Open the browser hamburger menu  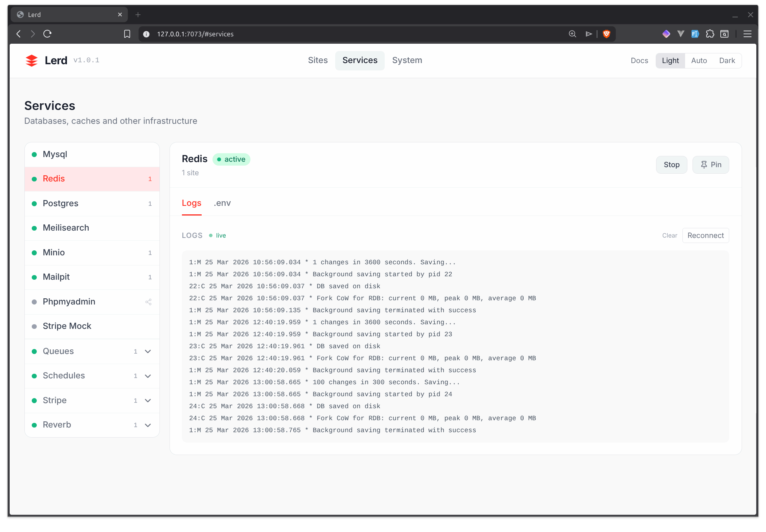click(x=747, y=34)
